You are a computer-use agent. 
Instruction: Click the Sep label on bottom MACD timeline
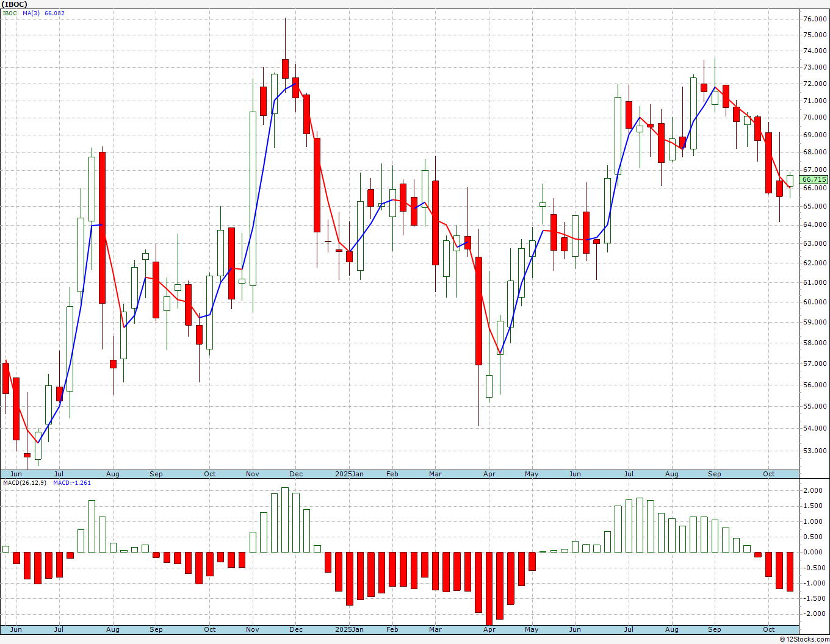coord(715,629)
